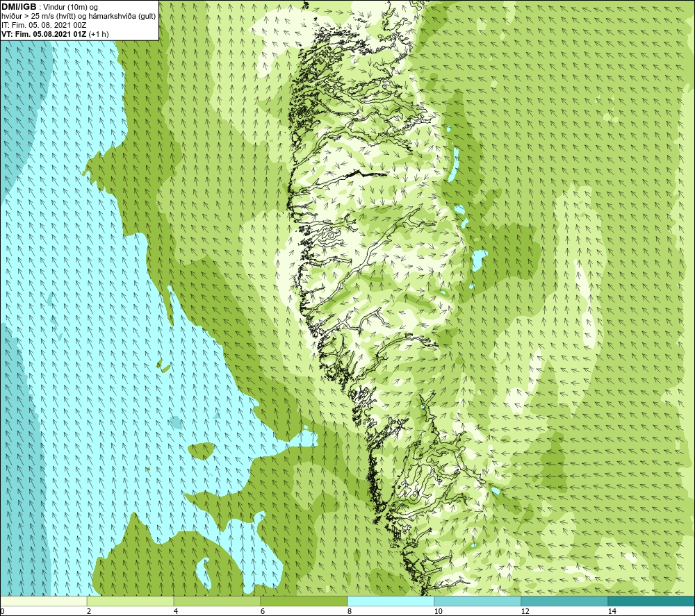Viewport: 695px width, 616px height.
Task: Click the scale label '6'
Action: click(x=263, y=611)
